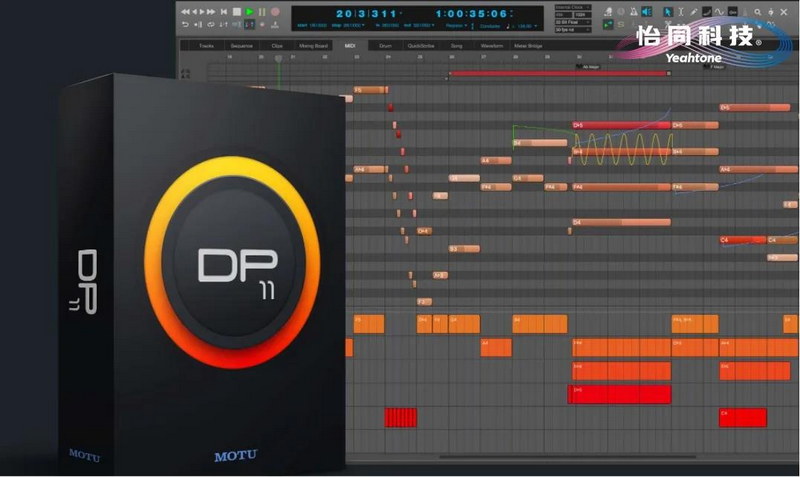This screenshot has height=477, width=800.
Task: Select the long D4 note in piano roll
Action: tap(621, 222)
